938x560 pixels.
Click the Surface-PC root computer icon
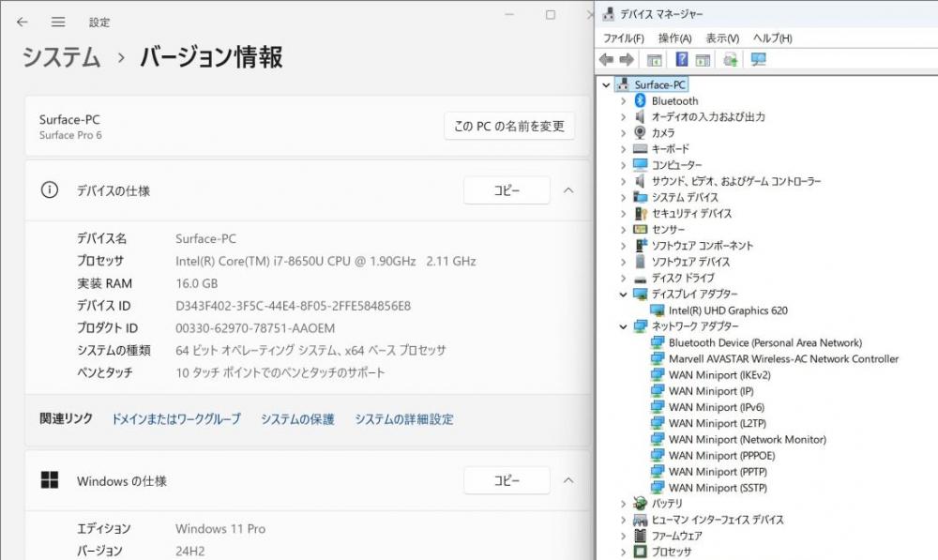tap(623, 84)
